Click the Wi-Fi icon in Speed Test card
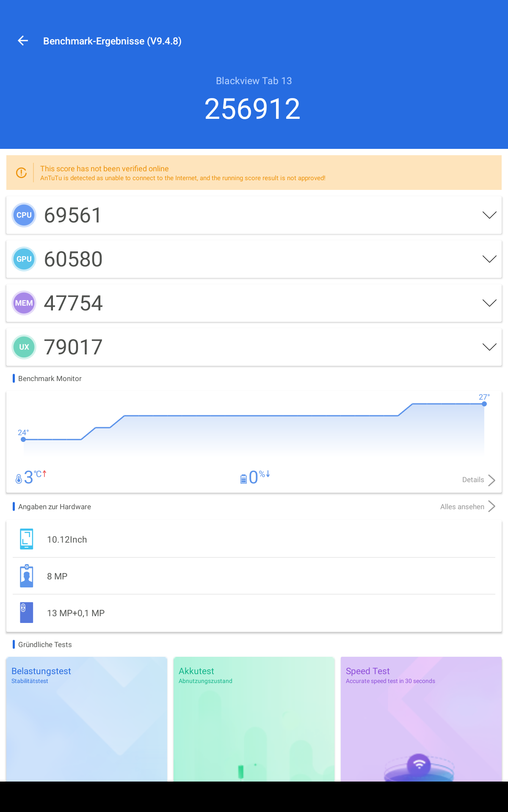Viewport: 508px width, 812px height. 419,765
